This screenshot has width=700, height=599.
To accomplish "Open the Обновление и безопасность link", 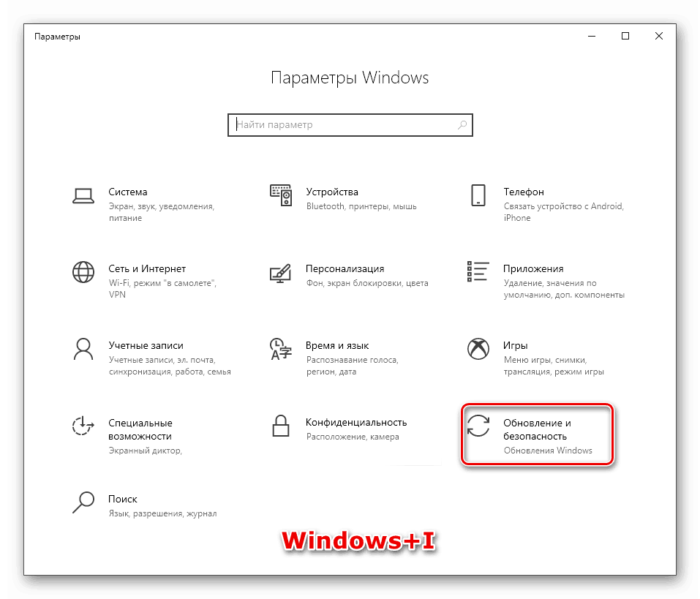I will 537,429.
